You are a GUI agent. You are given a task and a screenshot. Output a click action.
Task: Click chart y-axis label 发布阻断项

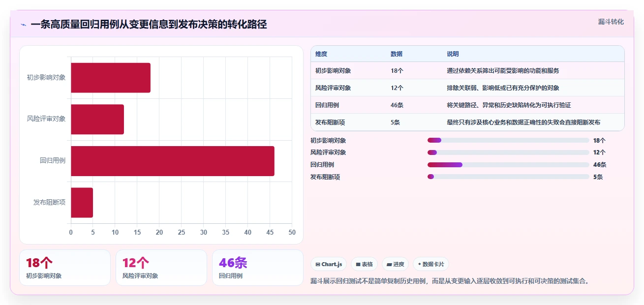point(49,202)
